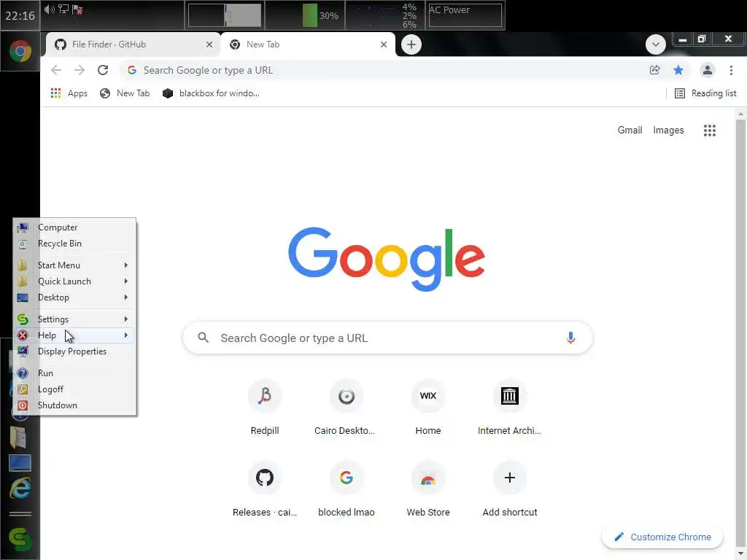
Task: Click the volume speaker icon in the top bar
Action: 49,9
